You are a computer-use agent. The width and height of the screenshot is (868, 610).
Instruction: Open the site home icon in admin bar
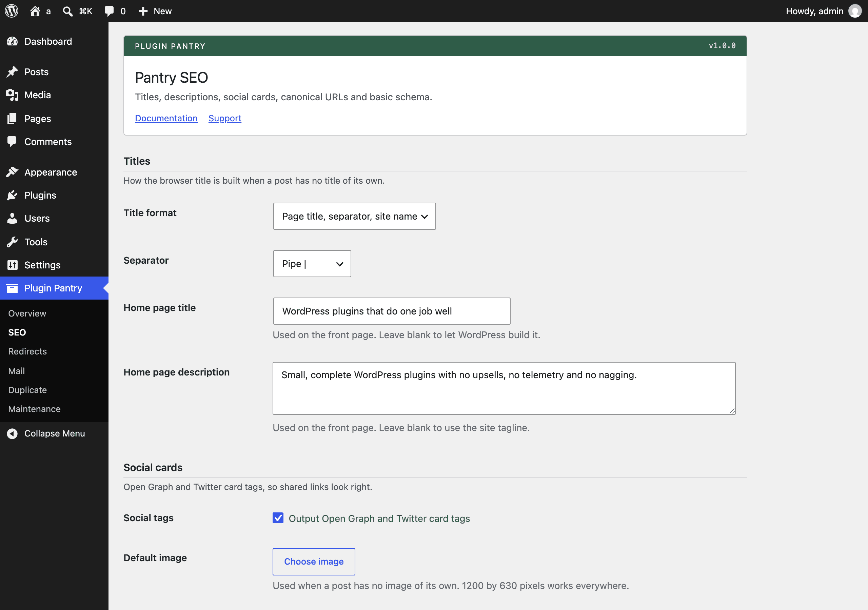point(35,11)
